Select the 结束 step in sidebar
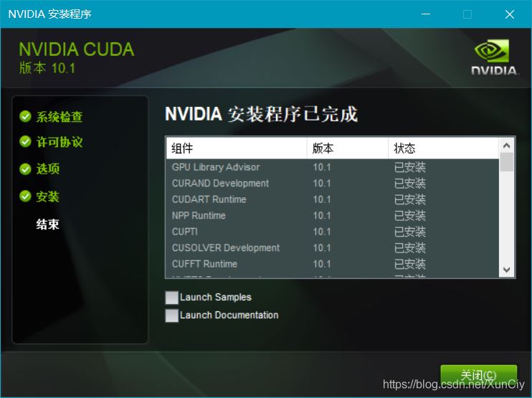Viewport: 532px width, 398px height. [48, 224]
